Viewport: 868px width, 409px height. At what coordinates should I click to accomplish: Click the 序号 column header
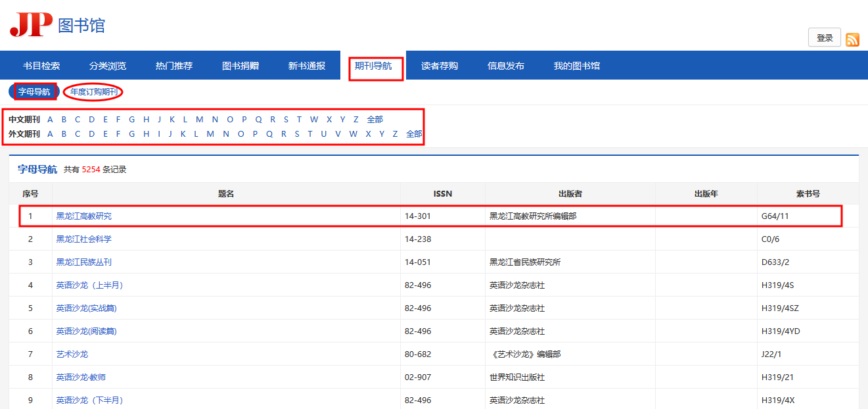[30, 194]
